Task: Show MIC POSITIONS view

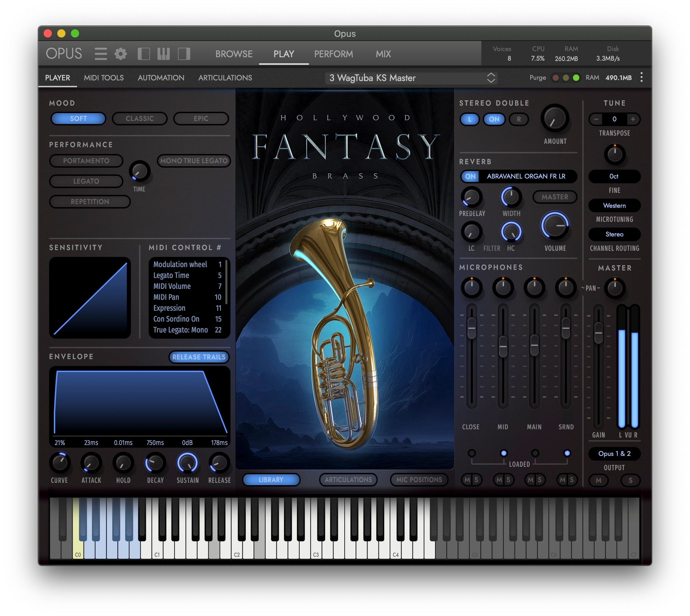Action: coord(419,480)
